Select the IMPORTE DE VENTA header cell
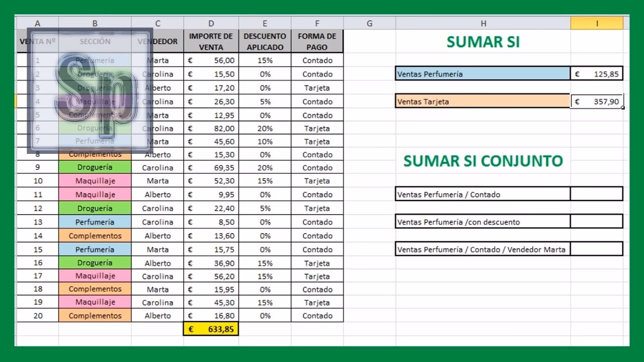Screen dimensions: 644x362 pyautogui.click(x=211, y=42)
